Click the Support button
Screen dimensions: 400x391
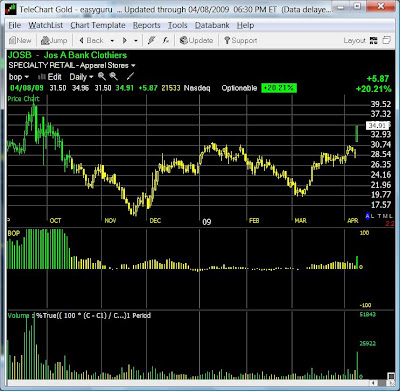[x=240, y=41]
